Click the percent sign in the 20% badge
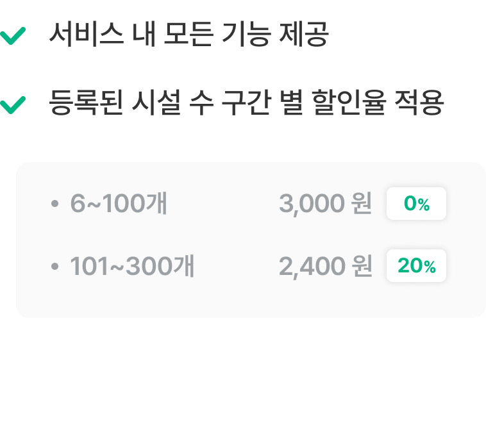The height and width of the screenshot is (448, 486). point(430,267)
